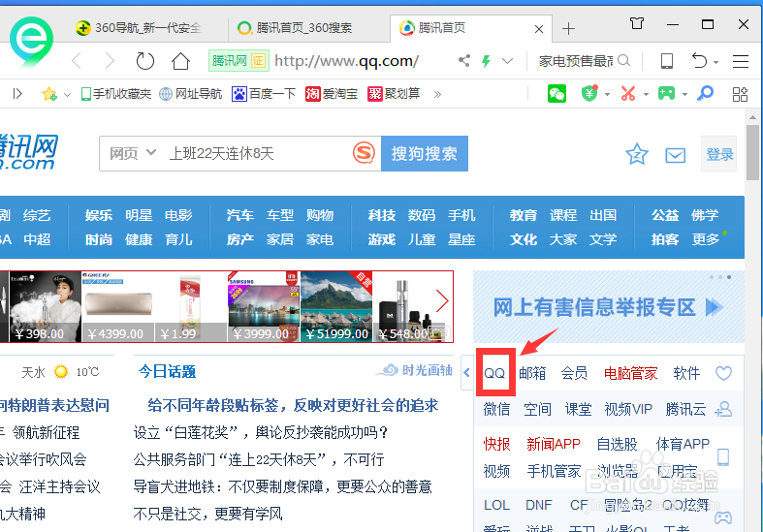Screen dimensions: 763x532
Task: Open the dropdown beside shield extension
Action: pos(607,94)
